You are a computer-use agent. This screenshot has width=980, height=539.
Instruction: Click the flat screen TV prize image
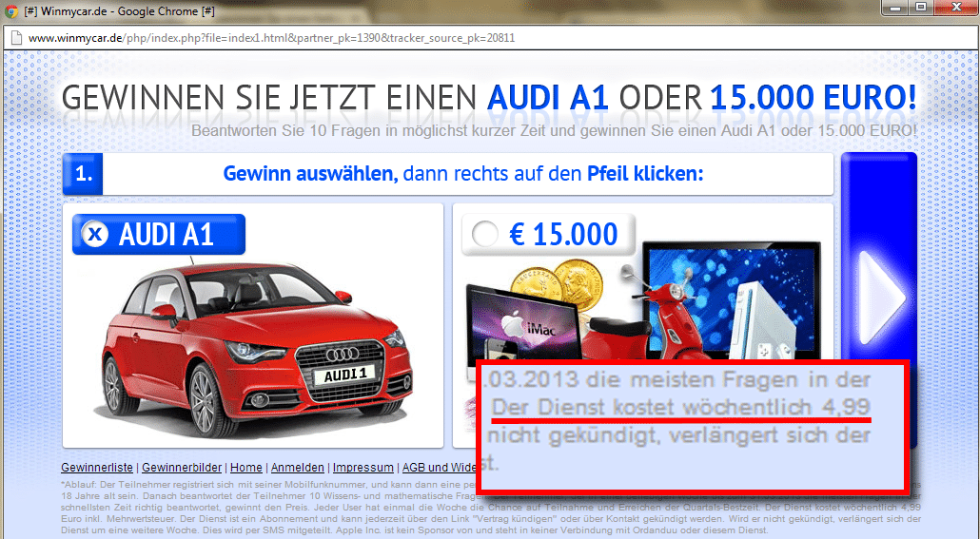732,299
